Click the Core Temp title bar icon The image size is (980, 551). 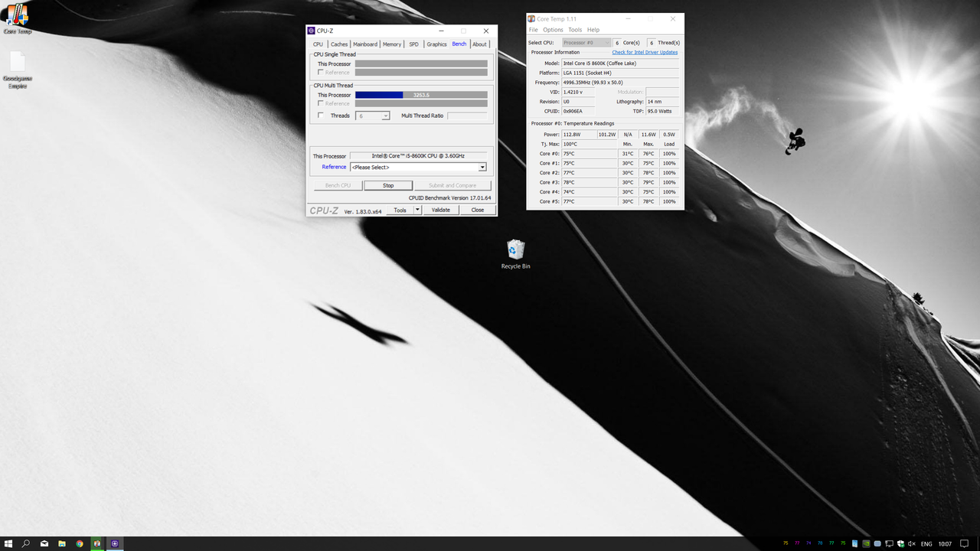531,19
